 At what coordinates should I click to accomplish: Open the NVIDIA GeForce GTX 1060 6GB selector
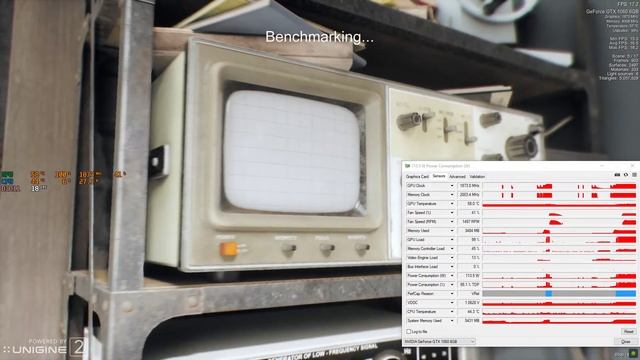coord(440,341)
